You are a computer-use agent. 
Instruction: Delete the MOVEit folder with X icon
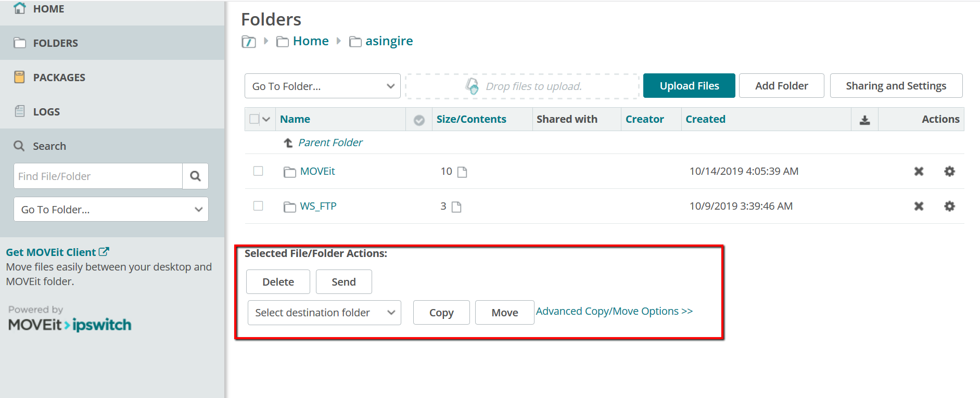click(x=919, y=171)
